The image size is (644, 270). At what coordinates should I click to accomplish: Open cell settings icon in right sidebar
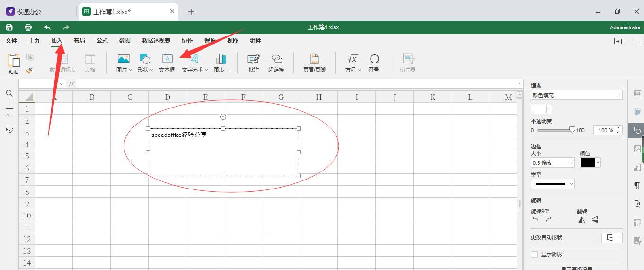coord(637,93)
